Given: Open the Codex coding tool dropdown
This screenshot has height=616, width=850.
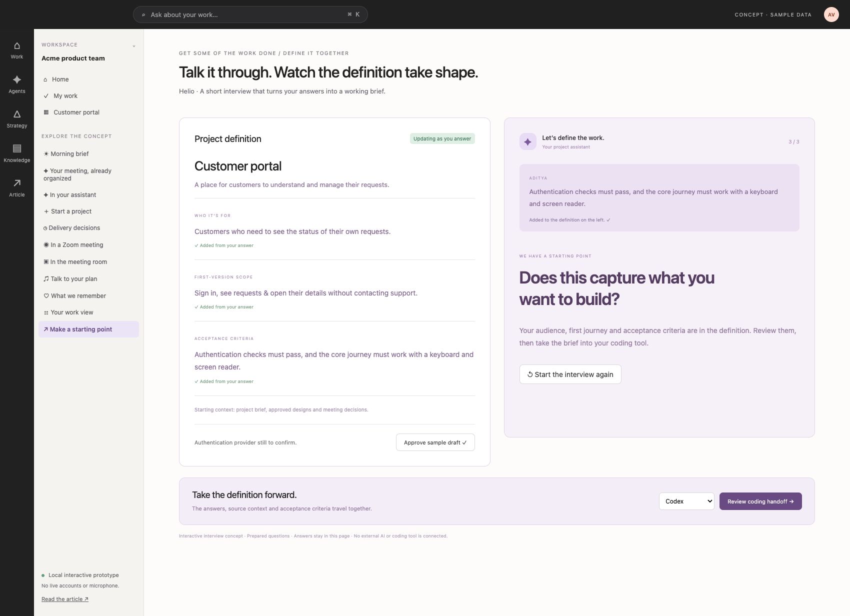Looking at the screenshot, I should 686,501.
